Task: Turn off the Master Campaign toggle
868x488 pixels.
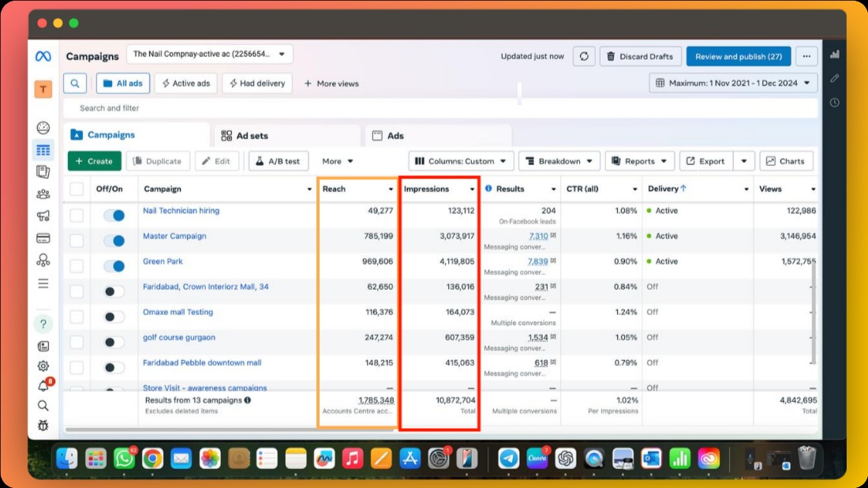Action: pyautogui.click(x=114, y=241)
